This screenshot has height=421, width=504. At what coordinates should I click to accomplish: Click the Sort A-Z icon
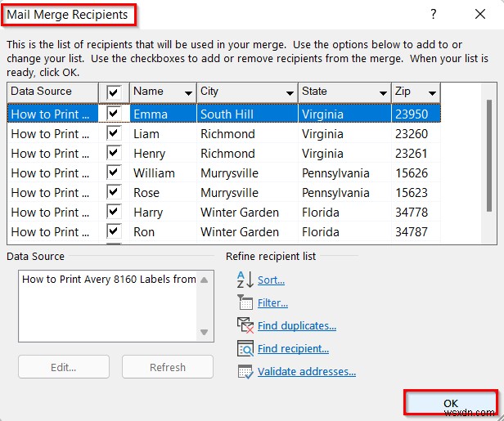245,280
